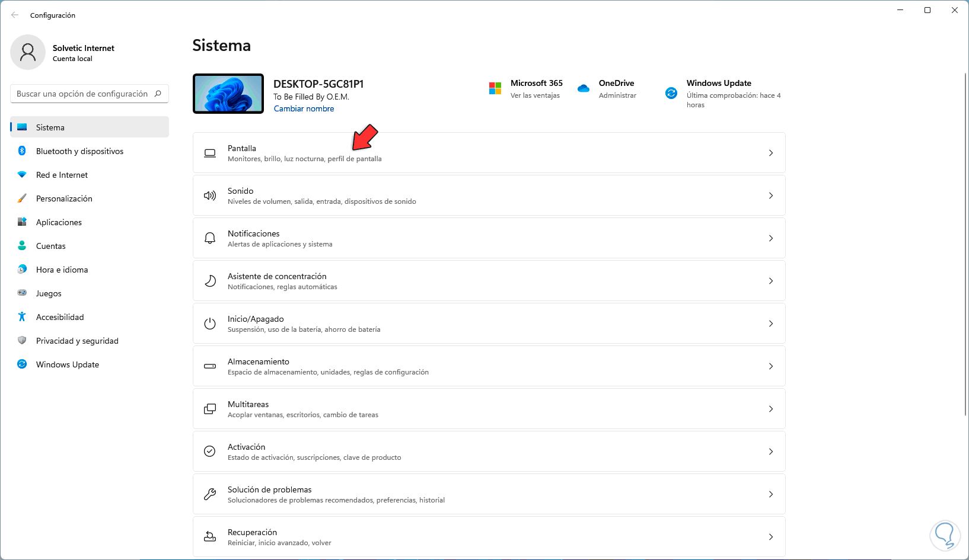Click the Juegos controller icon
Screen dimensions: 969x560
coord(22,293)
